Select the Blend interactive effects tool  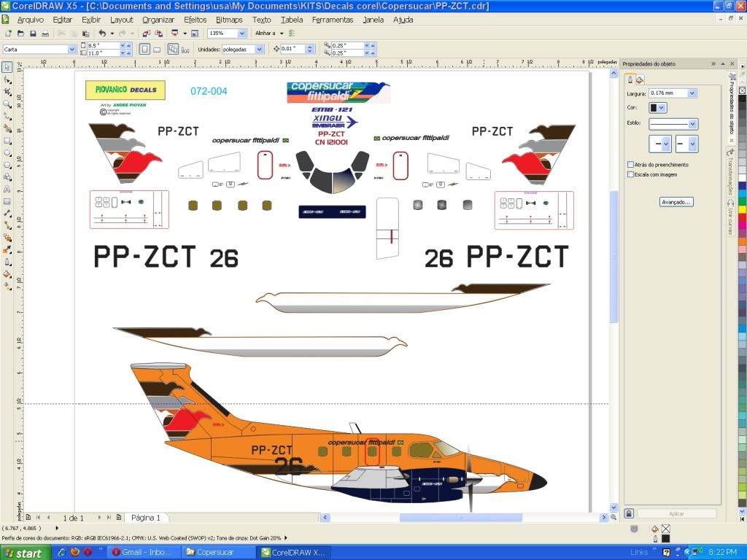(x=7, y=237)
